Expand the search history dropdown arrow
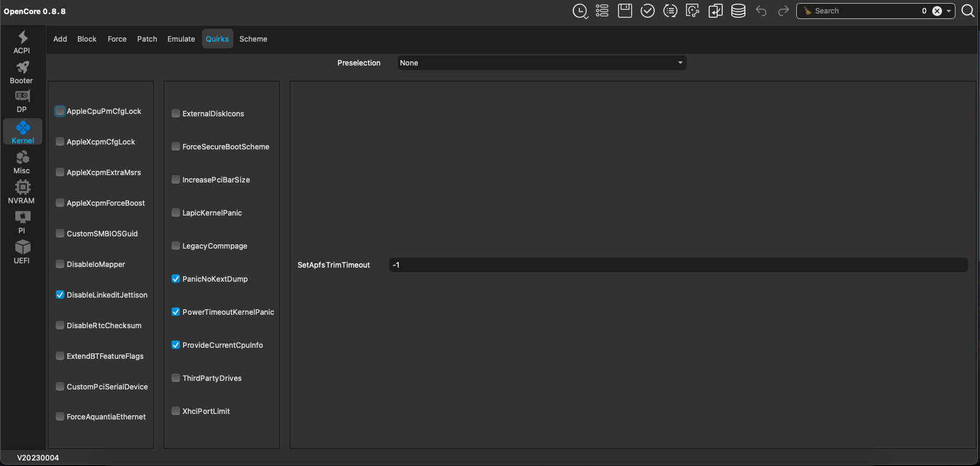This screenshot has height=466, width=980. [x=949, y=11]
